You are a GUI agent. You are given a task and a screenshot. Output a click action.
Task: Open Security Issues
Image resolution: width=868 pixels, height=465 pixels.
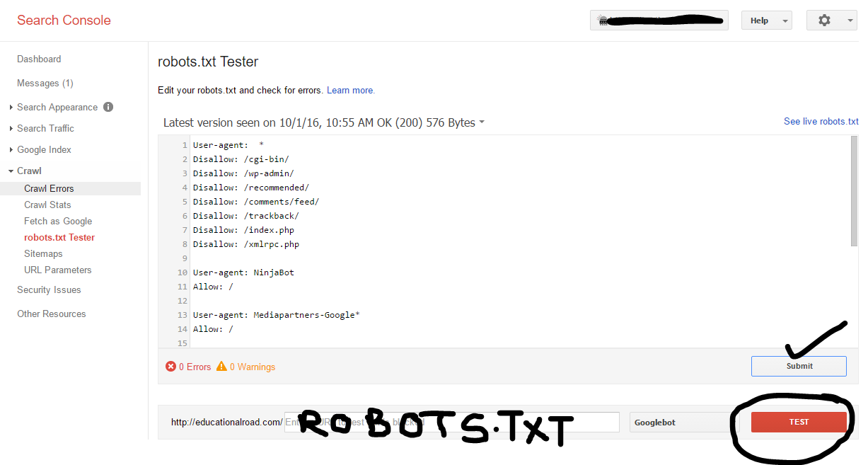coord(49,290)
